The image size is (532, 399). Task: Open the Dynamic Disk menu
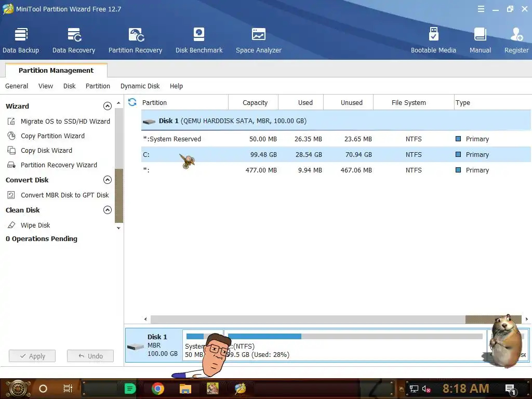coord(140,86)
